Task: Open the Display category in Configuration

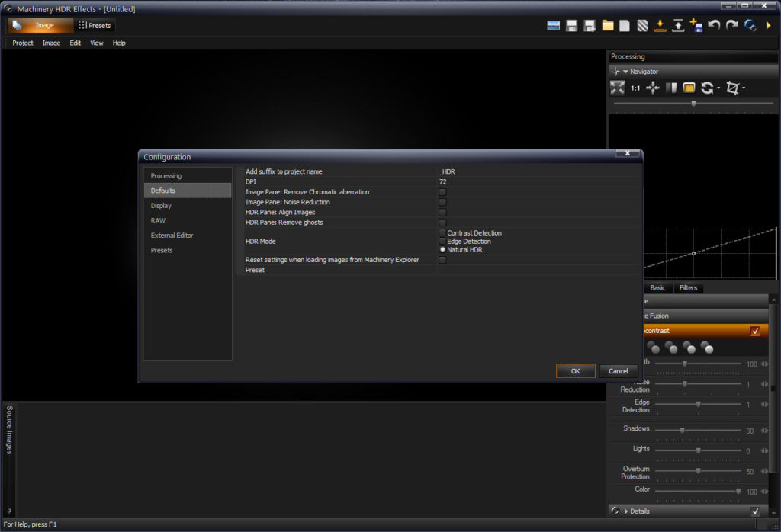Action: (x=188, y=206)
